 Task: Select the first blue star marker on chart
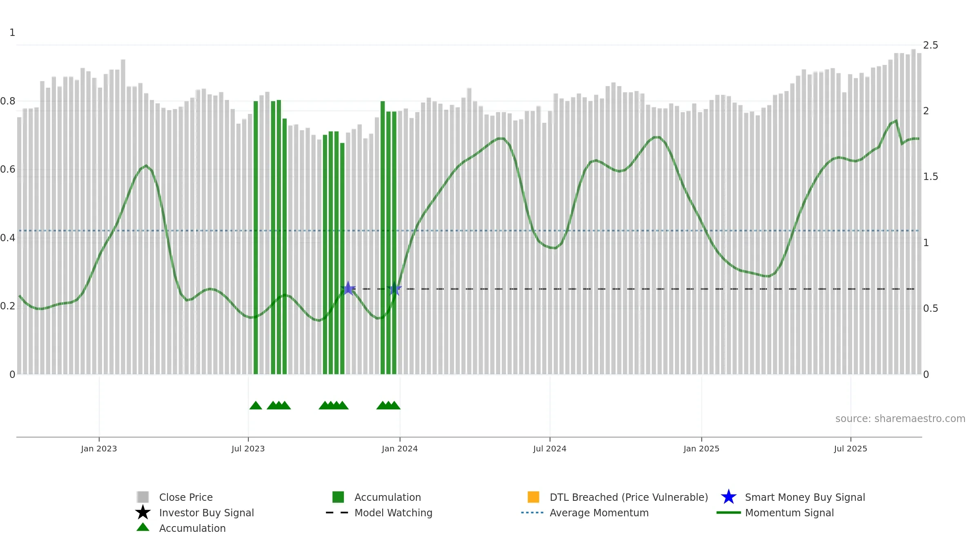348,289
